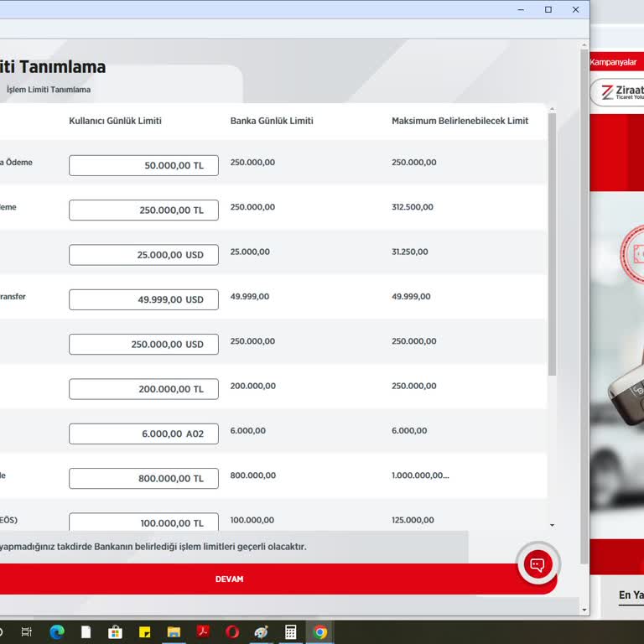Click Banka Günlük Limiti column header
Viewport: 644px width, 644px height.
[272, 121]
